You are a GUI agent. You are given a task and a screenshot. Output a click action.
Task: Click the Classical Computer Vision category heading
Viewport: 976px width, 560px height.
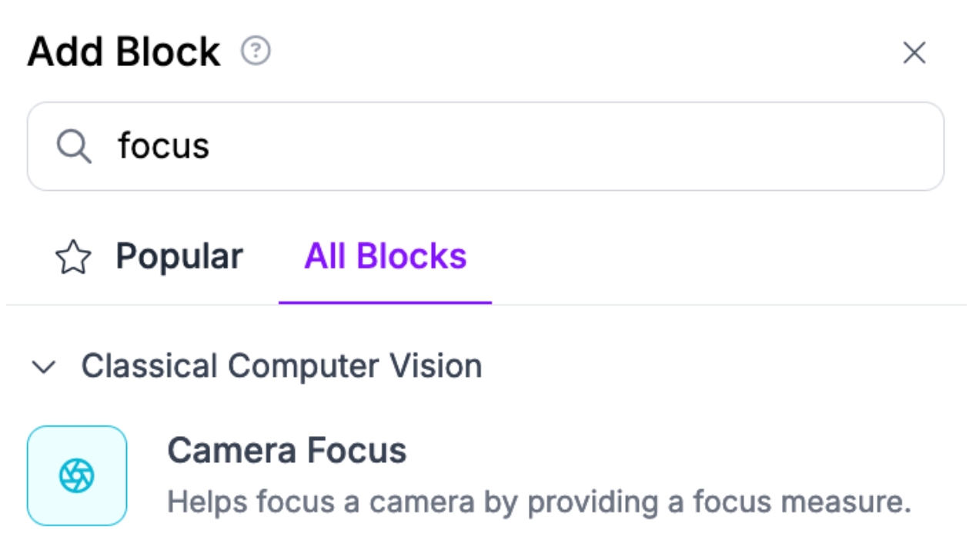tap(282, 366)
